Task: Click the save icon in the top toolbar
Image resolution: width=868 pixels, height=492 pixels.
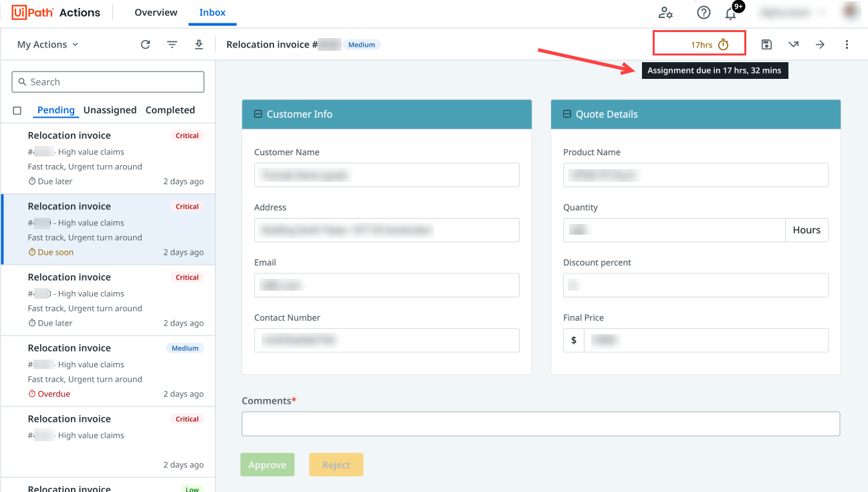Action: (766, 45)
